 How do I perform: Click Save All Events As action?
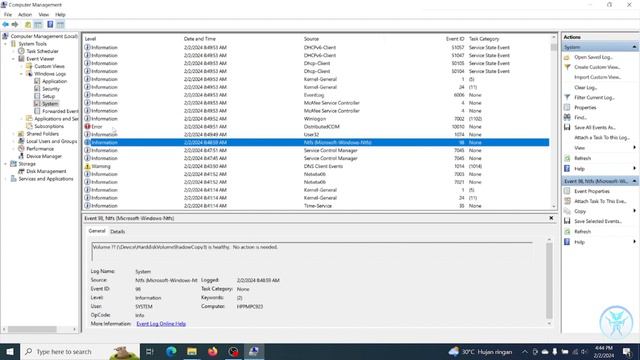(x=595, y=127)
